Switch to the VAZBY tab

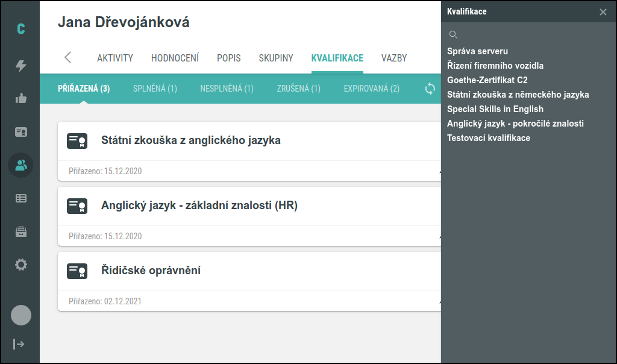coord(395,58)
